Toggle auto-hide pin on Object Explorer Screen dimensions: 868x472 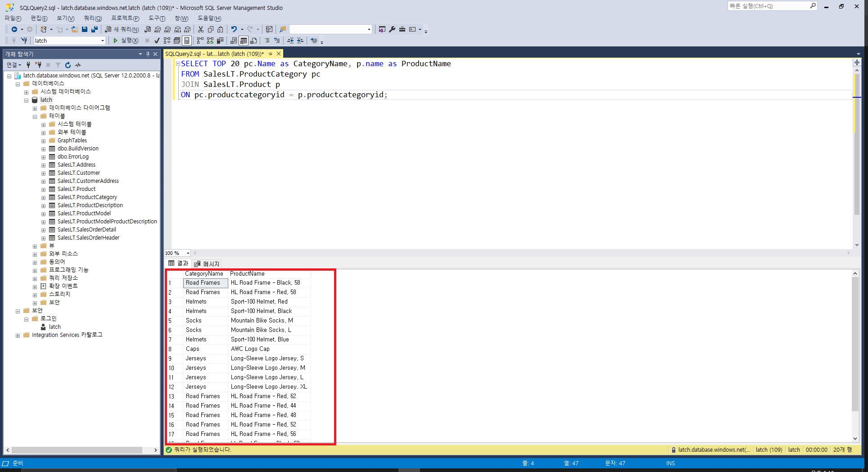(148, 54)
